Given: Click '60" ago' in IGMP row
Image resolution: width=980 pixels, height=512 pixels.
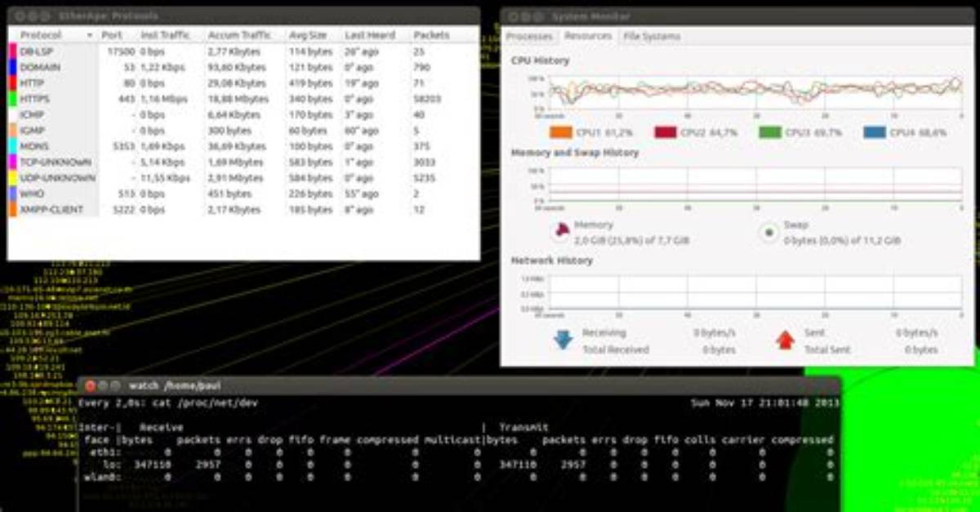Looking at the screenshot, I should click(361, 131).
